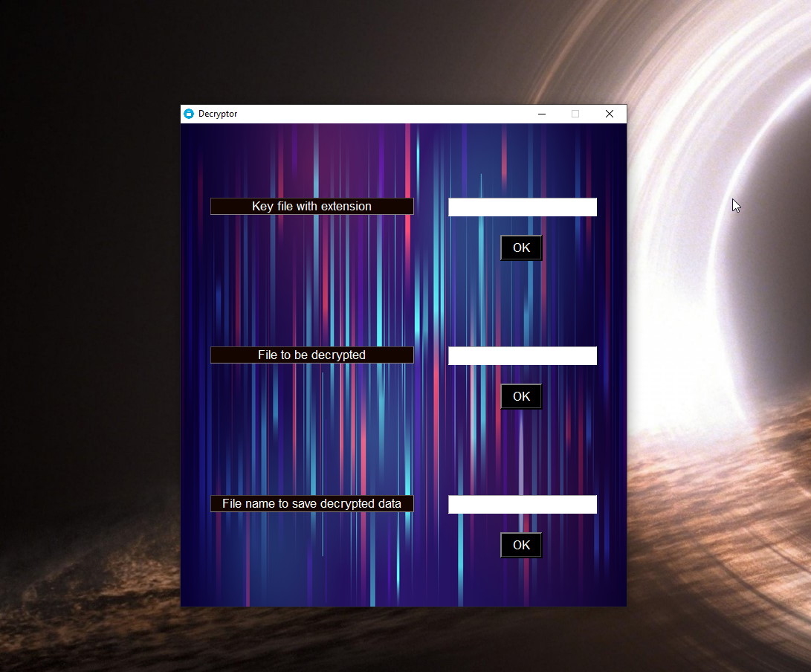Click the maximize control of the Decryptor window
Screen dimensions: 811x672
click(575, 114)
